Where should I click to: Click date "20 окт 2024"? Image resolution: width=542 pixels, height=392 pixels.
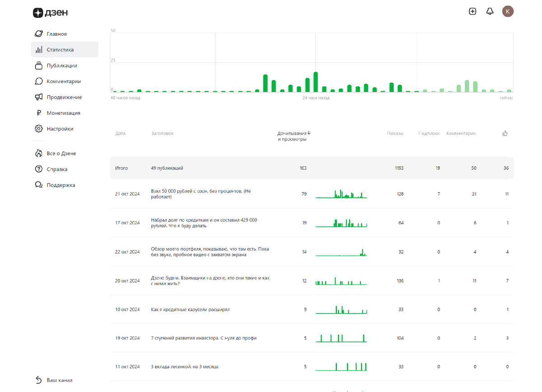tap(127, 281)
